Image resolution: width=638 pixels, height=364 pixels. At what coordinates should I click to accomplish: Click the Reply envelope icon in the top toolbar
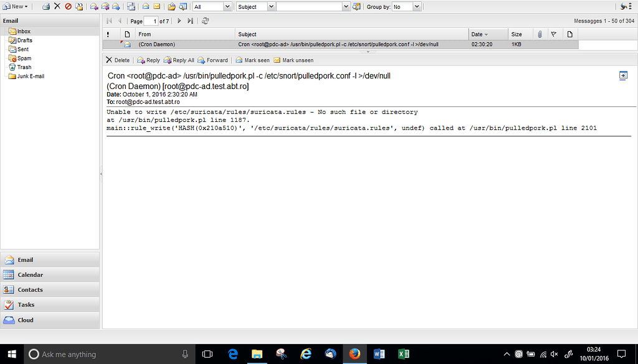94,6
